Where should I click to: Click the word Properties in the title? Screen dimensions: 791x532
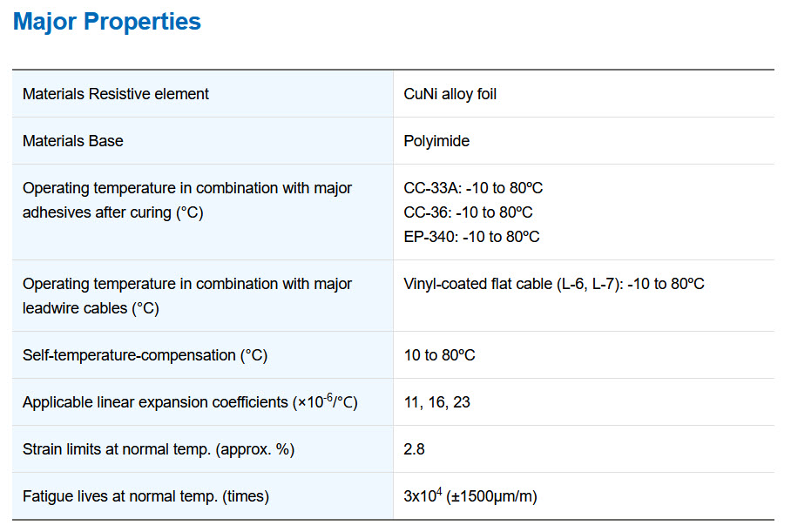point(142,22)
